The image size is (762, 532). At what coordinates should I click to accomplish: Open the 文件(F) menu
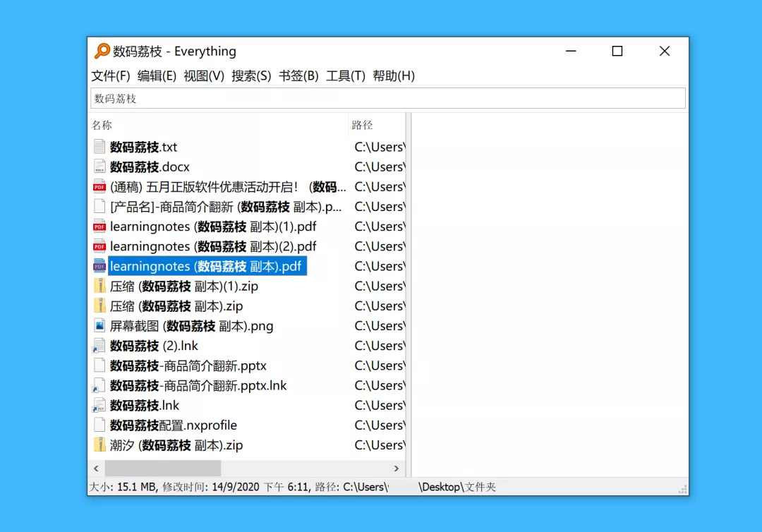(x=111, y=75)
